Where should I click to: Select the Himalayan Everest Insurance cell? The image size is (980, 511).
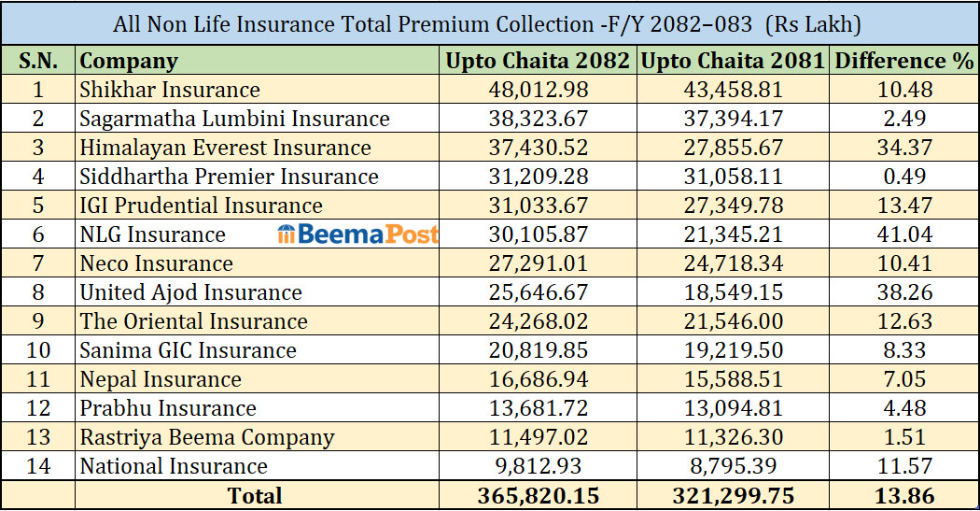[225, 149]
